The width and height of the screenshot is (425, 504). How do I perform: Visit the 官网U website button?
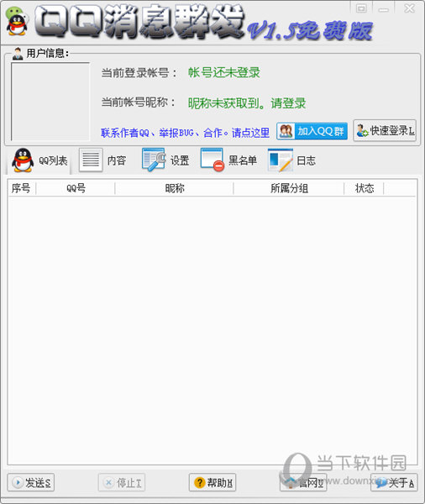[303, 482]
